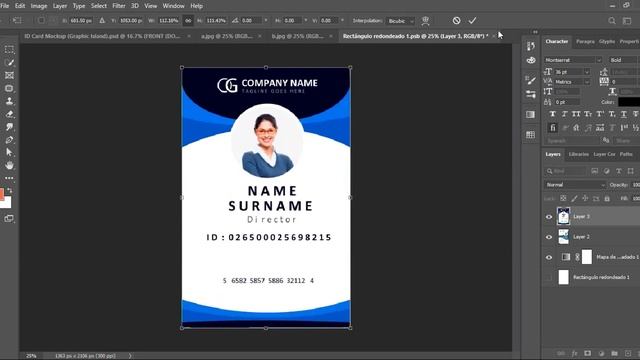This screenshot has width=640, height=360.
Task: Open the Adjustments sliders panel icon
Action: pyautogui.click(x=531, y=95)
